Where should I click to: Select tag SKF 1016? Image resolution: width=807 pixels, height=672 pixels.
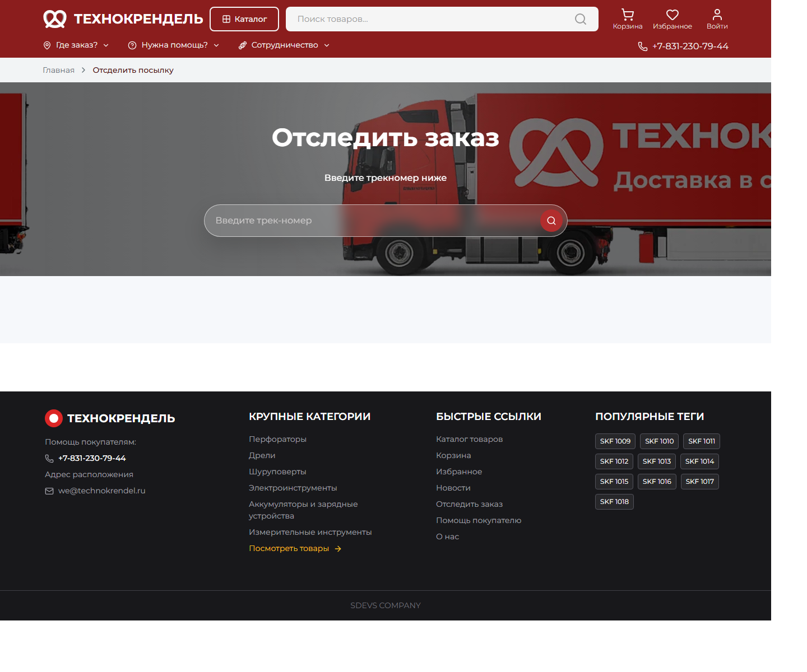click(x=657, y=482)
